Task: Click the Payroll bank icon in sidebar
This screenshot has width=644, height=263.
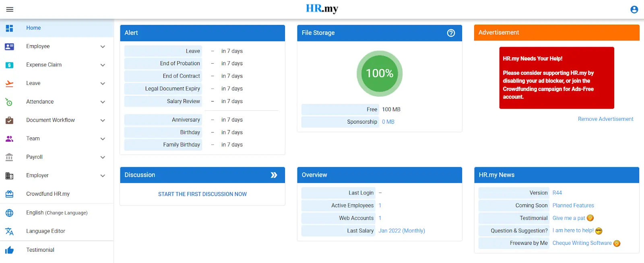Action: tap(9, 157)
